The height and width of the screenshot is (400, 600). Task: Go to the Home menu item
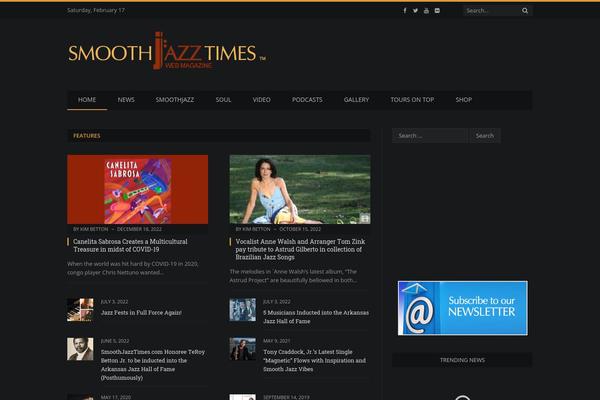pos(87,100)
